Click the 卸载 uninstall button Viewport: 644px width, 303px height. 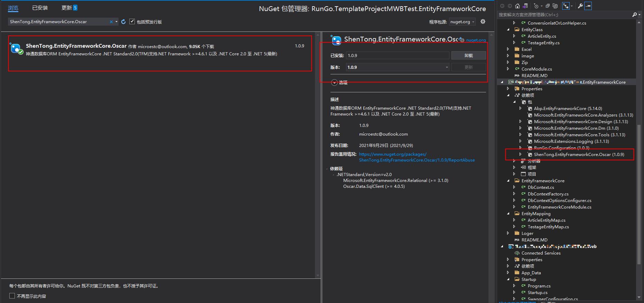[468, 55]
